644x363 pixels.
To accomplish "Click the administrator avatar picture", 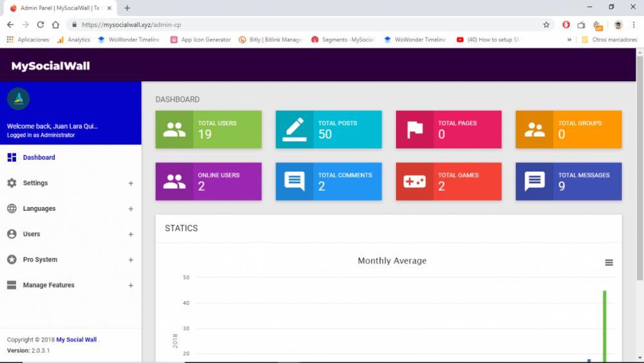I will pyautogui.click(x=19, y=99).
